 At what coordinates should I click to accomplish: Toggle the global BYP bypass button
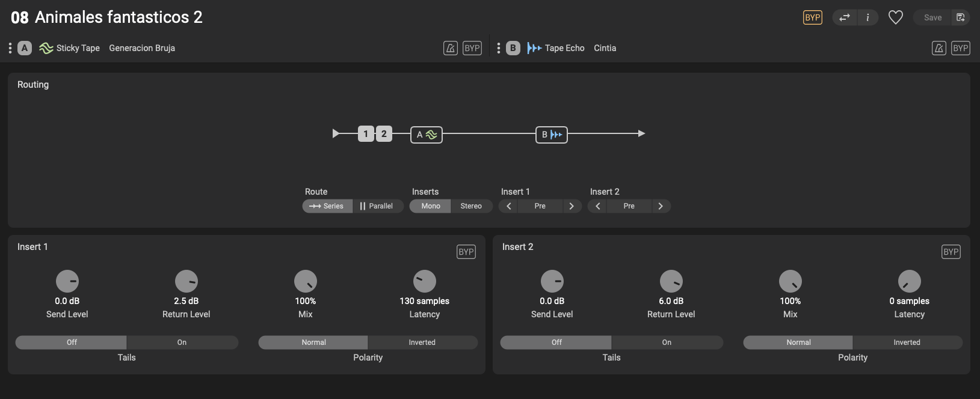point(813,17)
